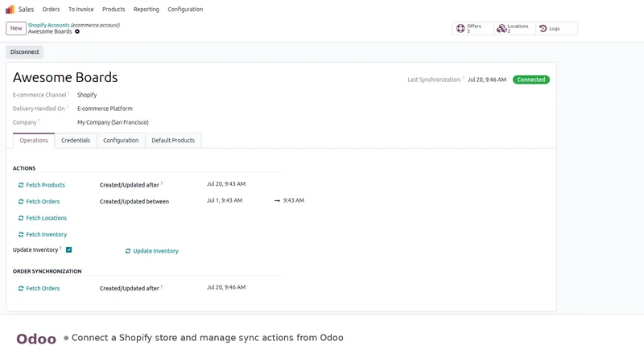Open the Sales app icon
Image resolution: width=644 pixels, height=362 pixels.
click(x=10, y=9)
